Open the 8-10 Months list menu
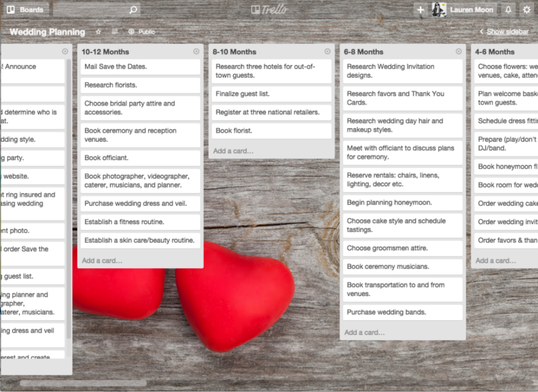Screen dimensions: 538x392 [327, 52]
